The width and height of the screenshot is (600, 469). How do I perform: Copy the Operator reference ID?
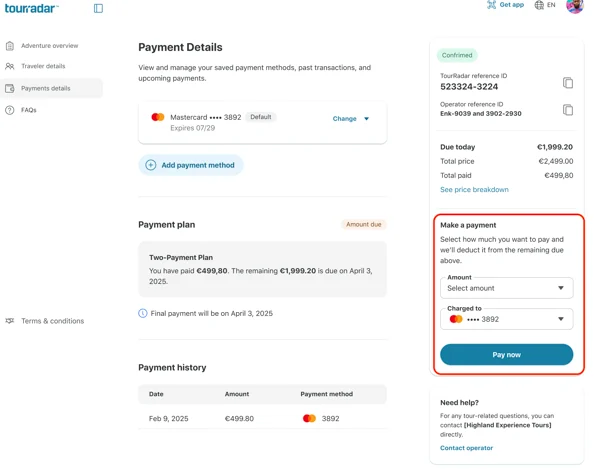(x=568, y=110)
